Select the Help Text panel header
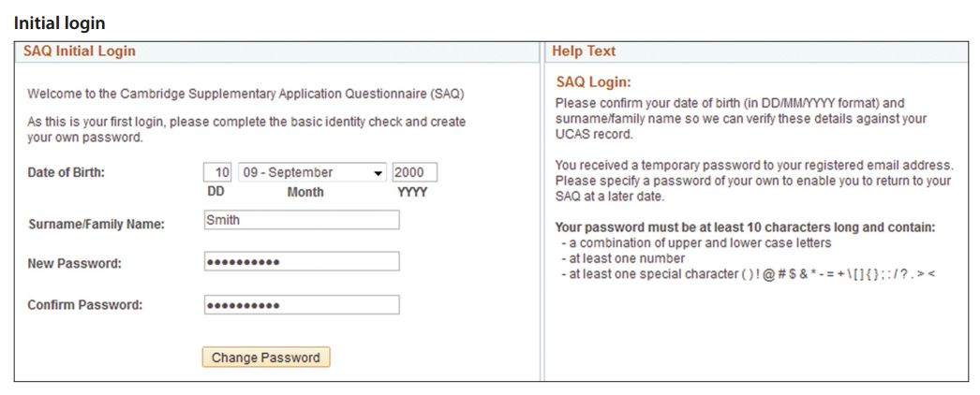This screenshot has width=980, height=395. pyautogui.click(x=756, y=51)
